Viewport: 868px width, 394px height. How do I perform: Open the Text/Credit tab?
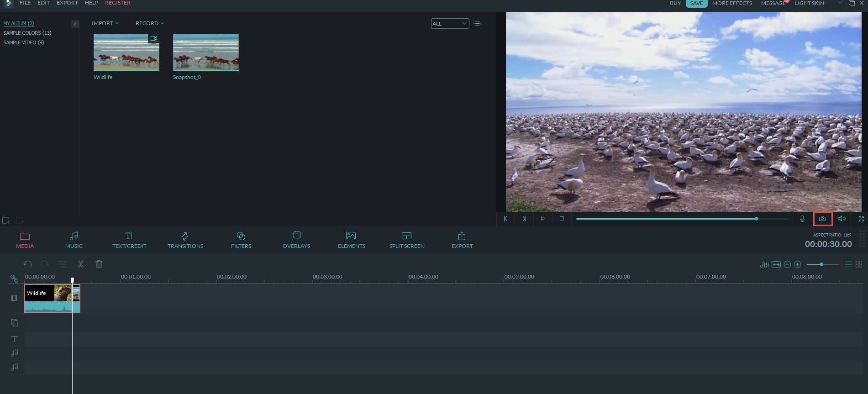pyautogui.click(x=129, y=240)
